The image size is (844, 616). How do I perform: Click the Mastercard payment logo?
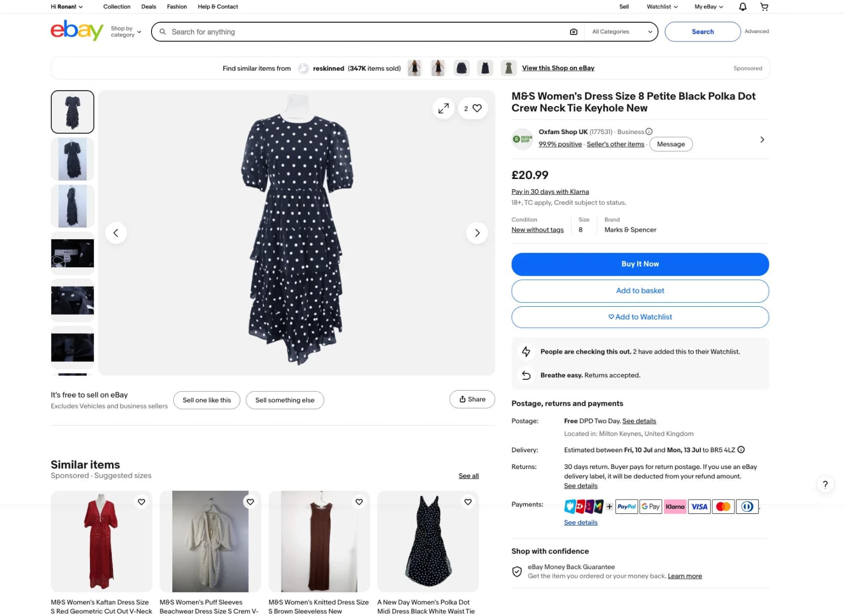723,507
